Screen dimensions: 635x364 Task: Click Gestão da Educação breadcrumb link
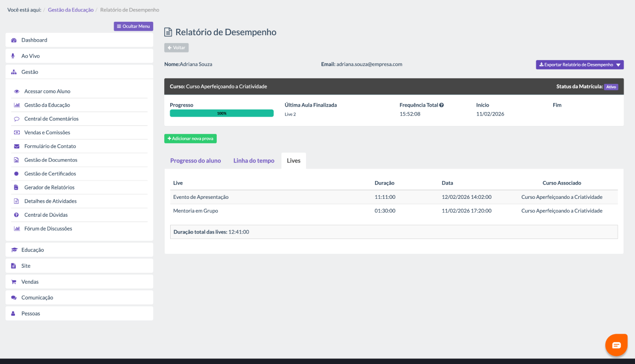[70, 10]
